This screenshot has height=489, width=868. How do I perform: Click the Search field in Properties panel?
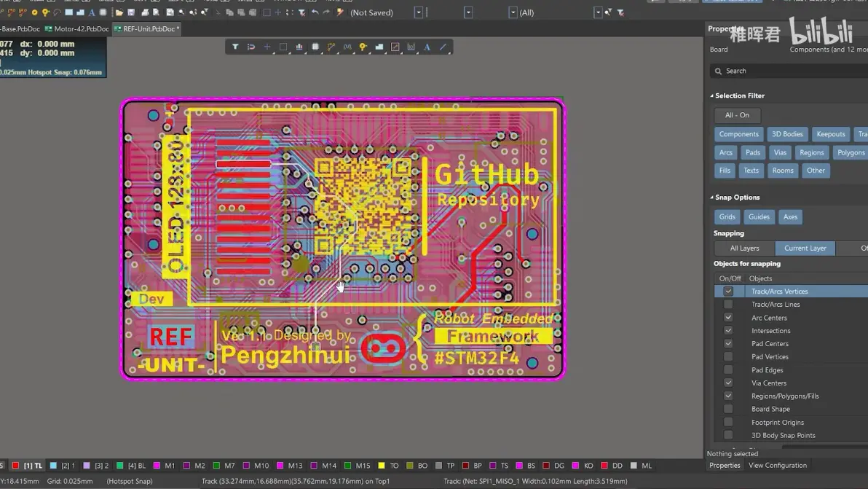(789, 71)
